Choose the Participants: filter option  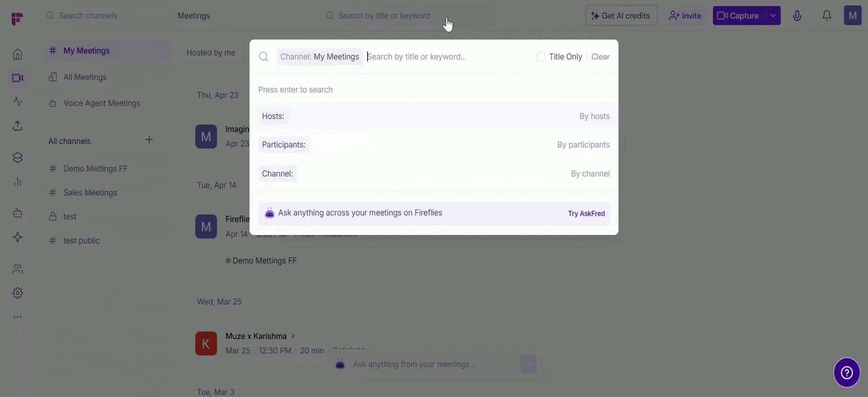(434, 145)
